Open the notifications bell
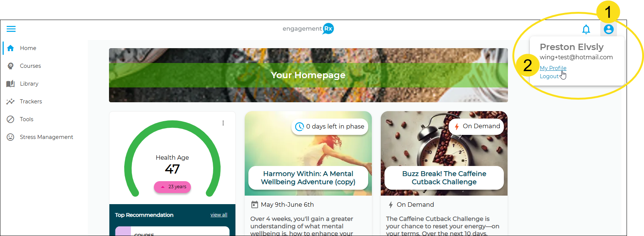The width and height of the screenshot is (644, 236). tap(586, 29)
